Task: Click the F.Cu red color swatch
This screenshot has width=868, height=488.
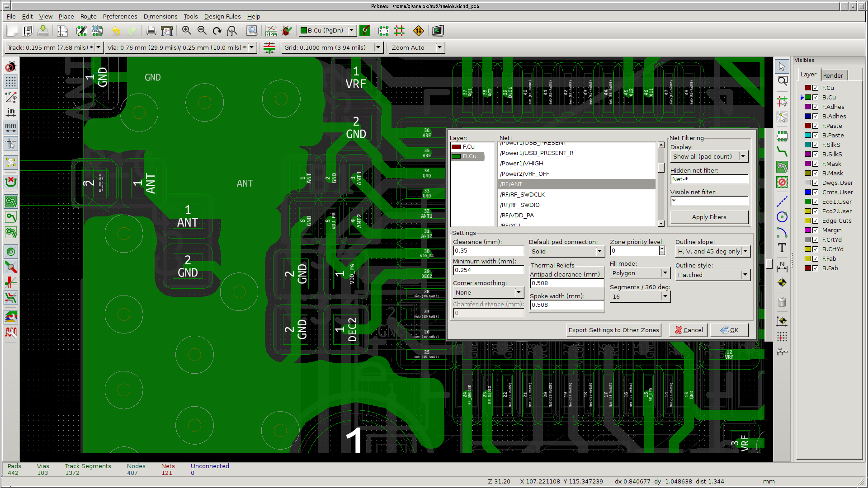Action: click(x=807, y=88)
